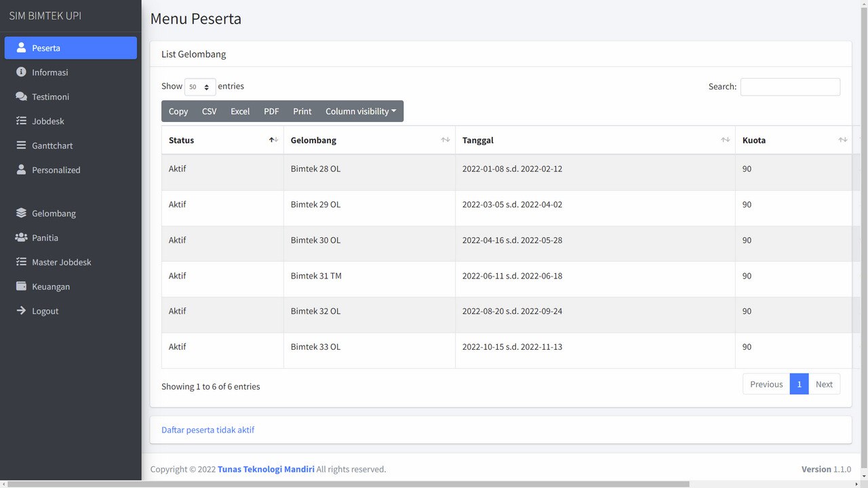
Task: Click the Jobdesk checklist icon
Action: pos(21,121)
